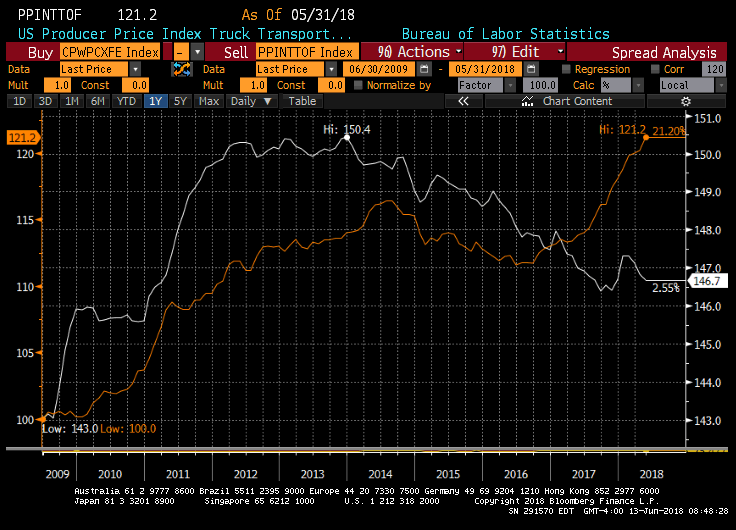The width and height of the screenshot is (736, 530).
Task: Enable the Regression checkbox
Action: 566,69
